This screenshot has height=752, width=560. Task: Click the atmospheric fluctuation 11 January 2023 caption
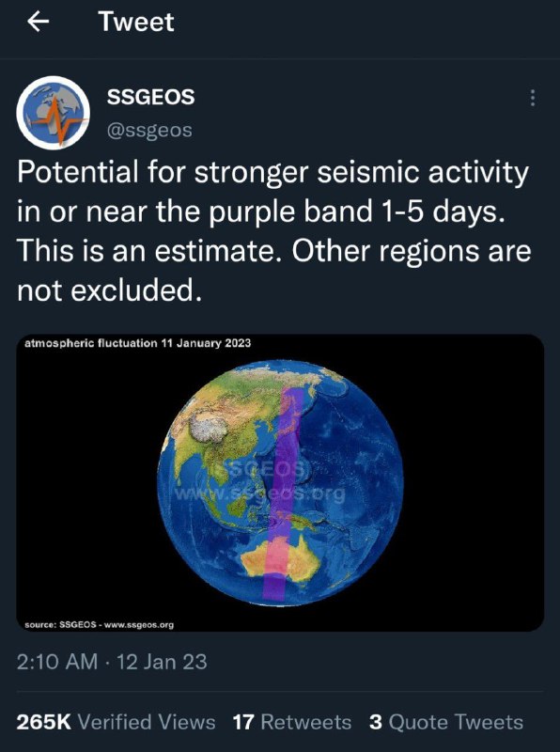pyautogui.click(x=137, y=343)
